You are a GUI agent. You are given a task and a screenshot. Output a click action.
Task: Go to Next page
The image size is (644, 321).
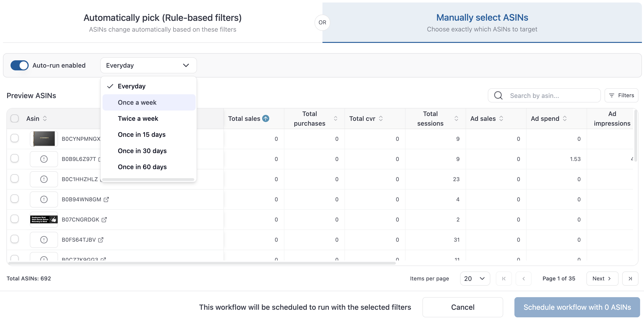[x=602, y=279]
